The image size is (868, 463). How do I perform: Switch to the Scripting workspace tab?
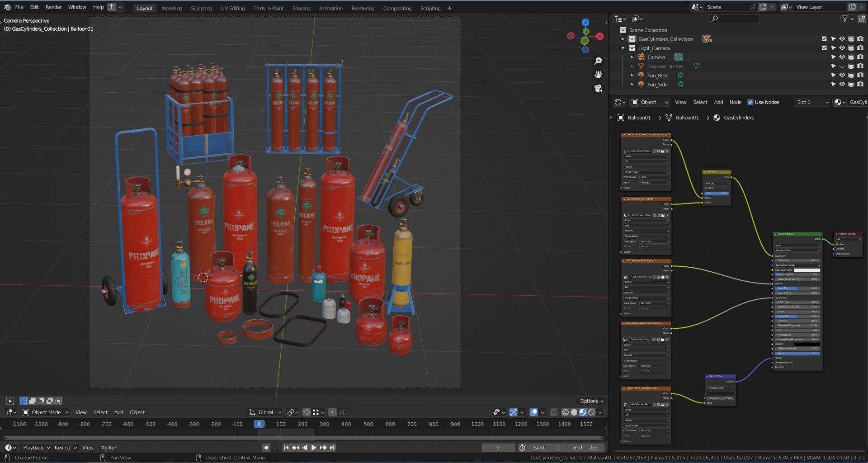pos(430,8)
